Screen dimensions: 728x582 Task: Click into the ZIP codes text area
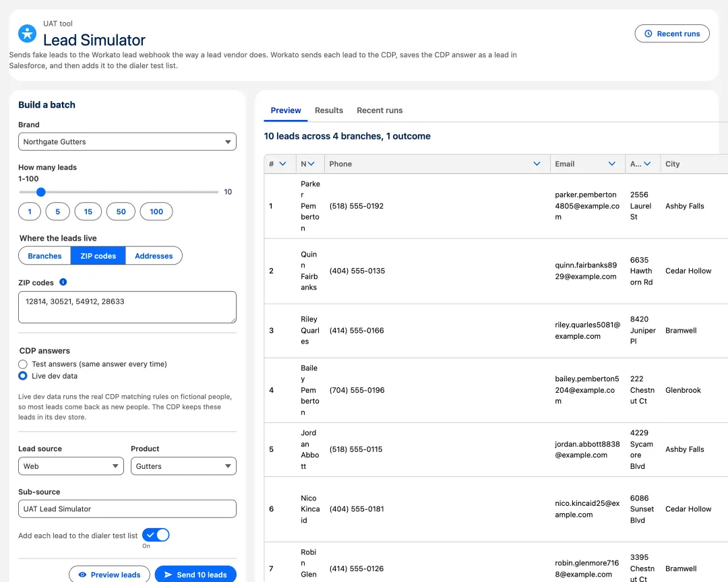click(127, 307)
